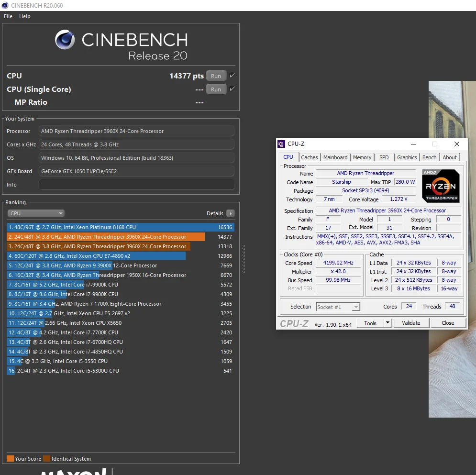Click the Cinebench sphere logo icon
Image resolution: width=476 pixels, height=475 pixels.
65,39
